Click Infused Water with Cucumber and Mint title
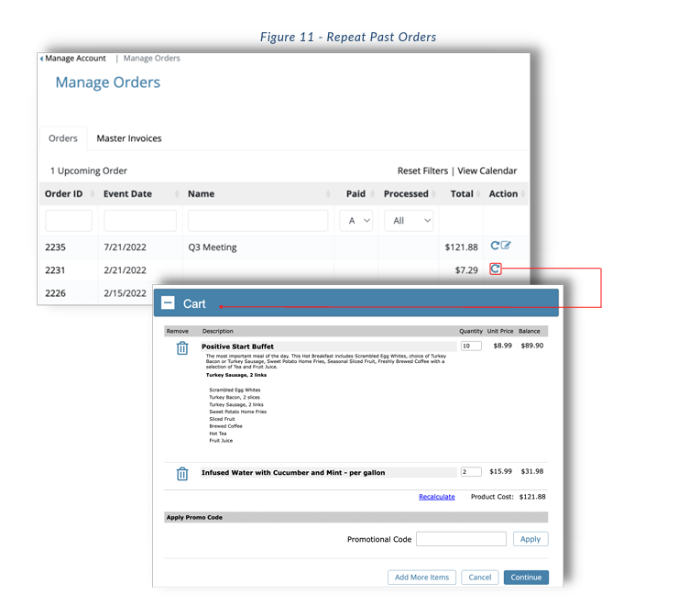 point(293,472)
